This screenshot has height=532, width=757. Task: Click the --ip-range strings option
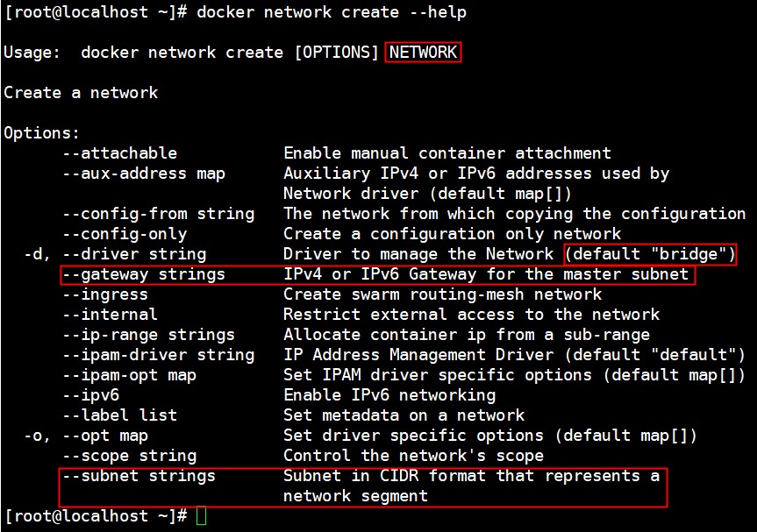148,335
